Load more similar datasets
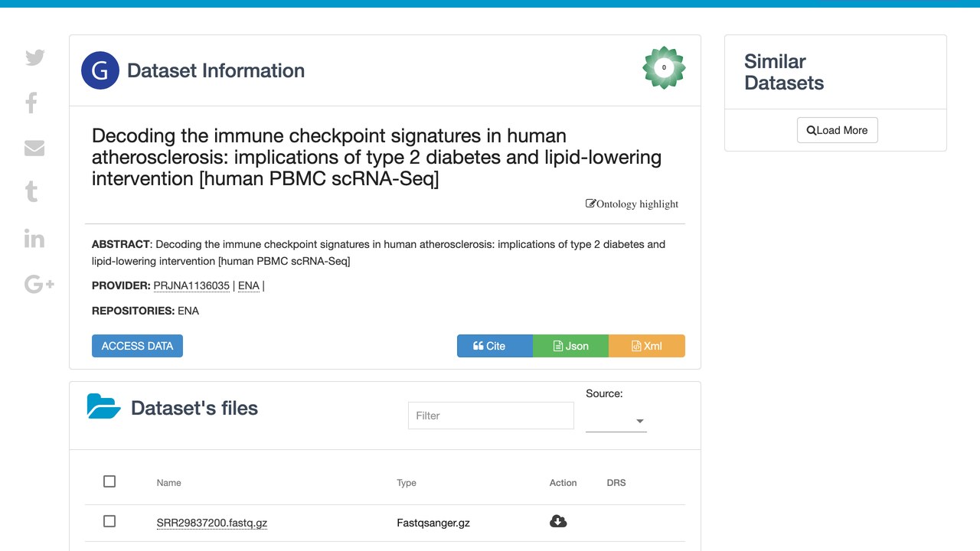980x551 pixels. (837, 130)
